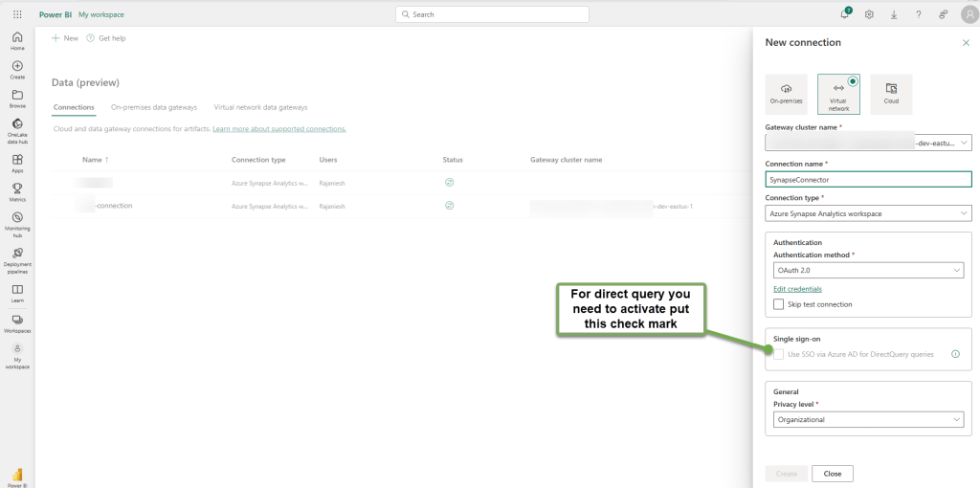
Task: Open Monitoring hub
Action: pos(17,224)
